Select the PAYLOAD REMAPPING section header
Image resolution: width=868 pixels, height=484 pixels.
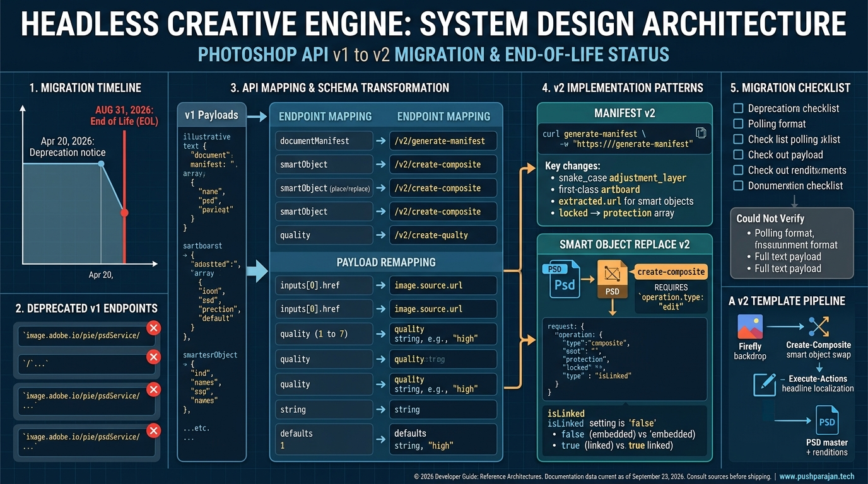[x=386, y=262]
